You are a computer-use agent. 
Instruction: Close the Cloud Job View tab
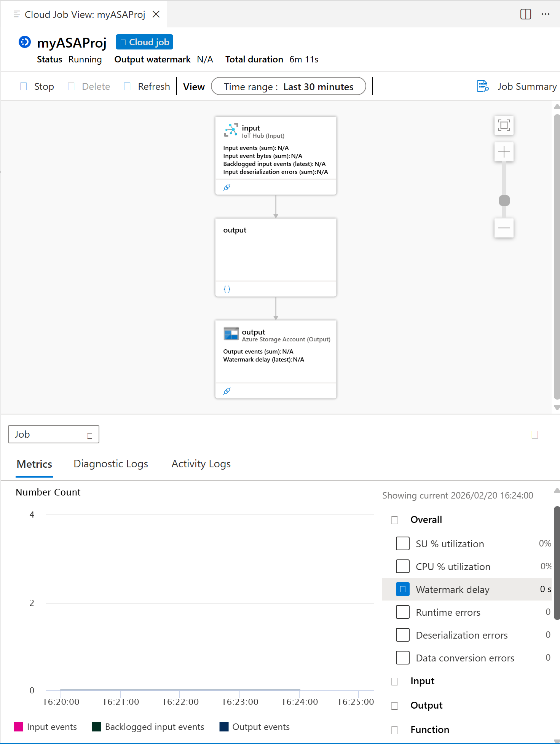[156, 14]
